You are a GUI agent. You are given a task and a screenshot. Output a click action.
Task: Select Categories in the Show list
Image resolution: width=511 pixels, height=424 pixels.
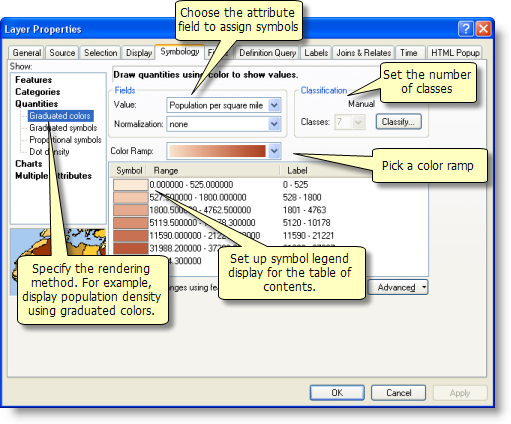click(38, 92)
